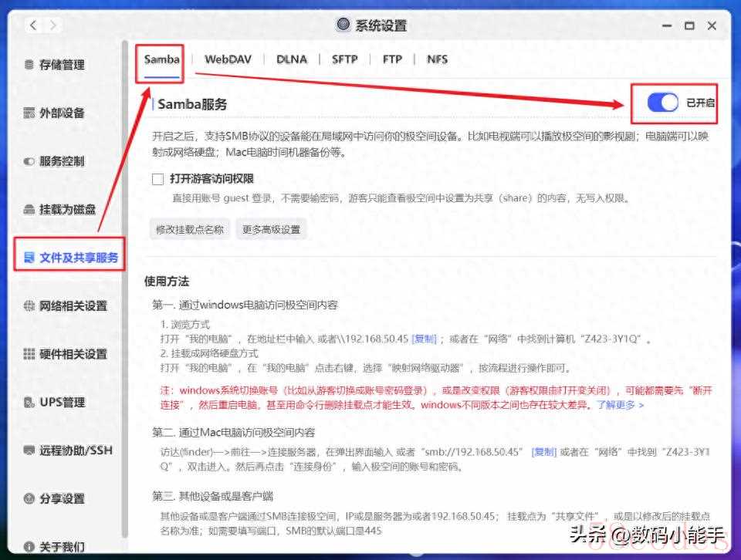Image resolution: width=741 pixels, height=560 pixels.
Task: Open 网络相关设置 globe icon
Action: point(29,306)
